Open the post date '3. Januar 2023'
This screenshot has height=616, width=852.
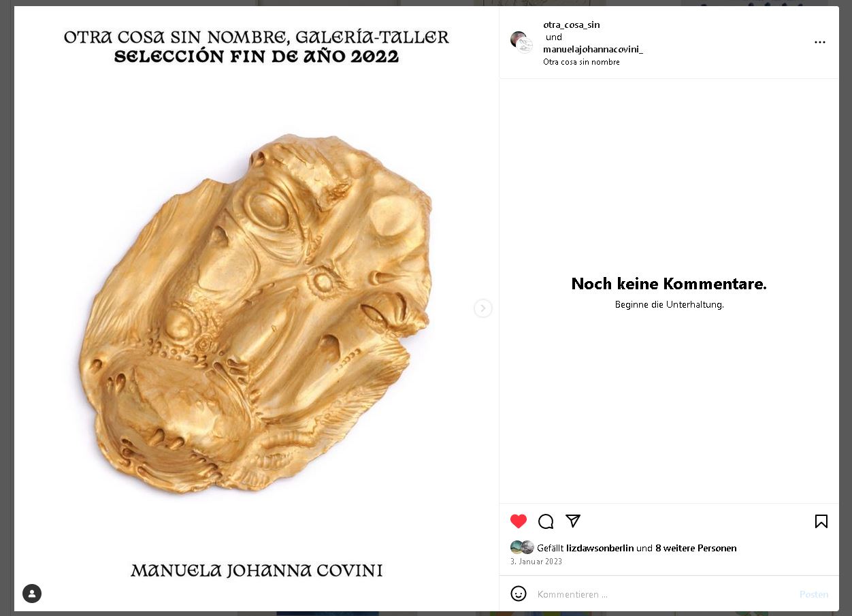tap(536, 562)
